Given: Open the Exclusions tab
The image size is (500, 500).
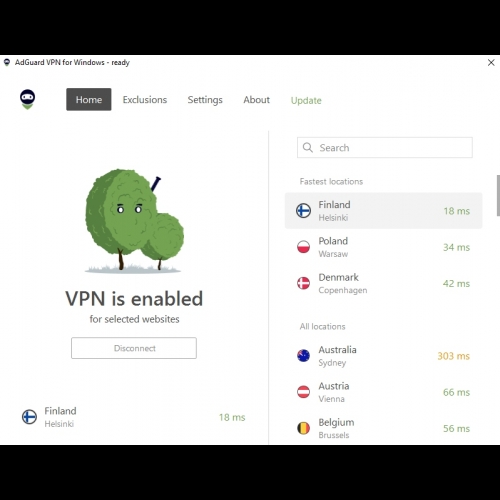Looking at the screenshot, I should (x=145, y=100).
